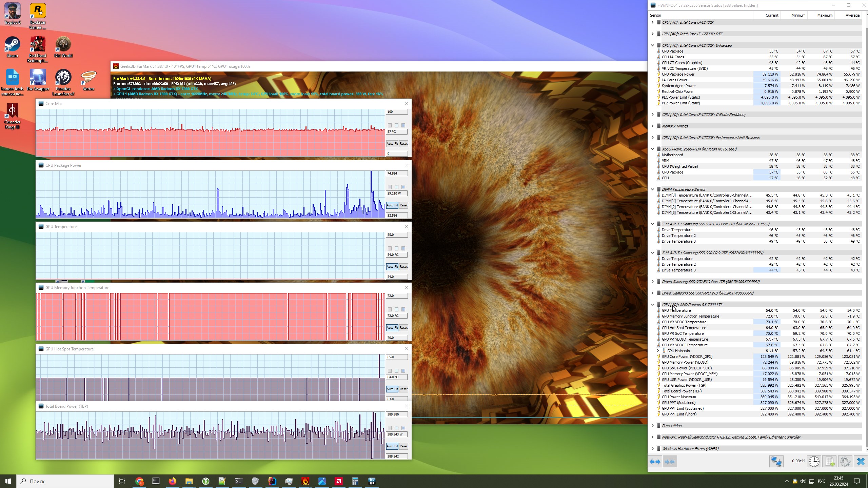Click the log-to-file sheet icon

(829, 462)
